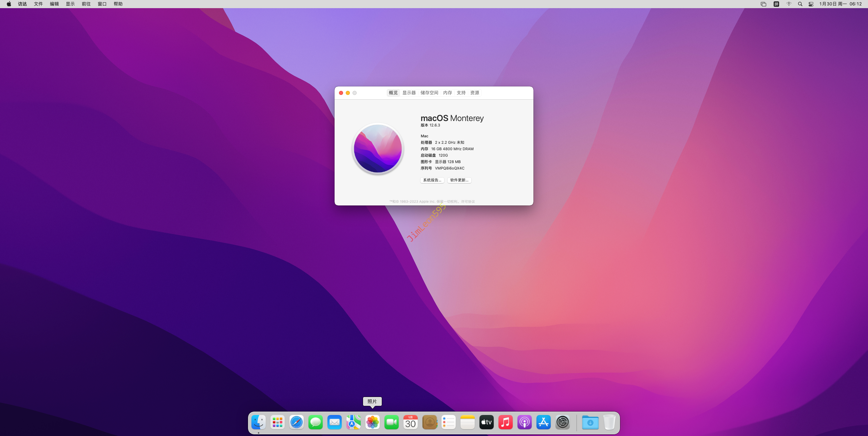This screenshot has height=436, width=868.
Task: Open the Apple TV app
Action: tap(486, 422)
